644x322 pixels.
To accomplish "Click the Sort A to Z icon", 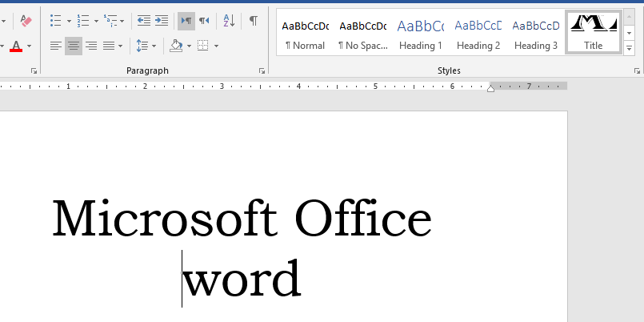I will click(x=229, y=21).
